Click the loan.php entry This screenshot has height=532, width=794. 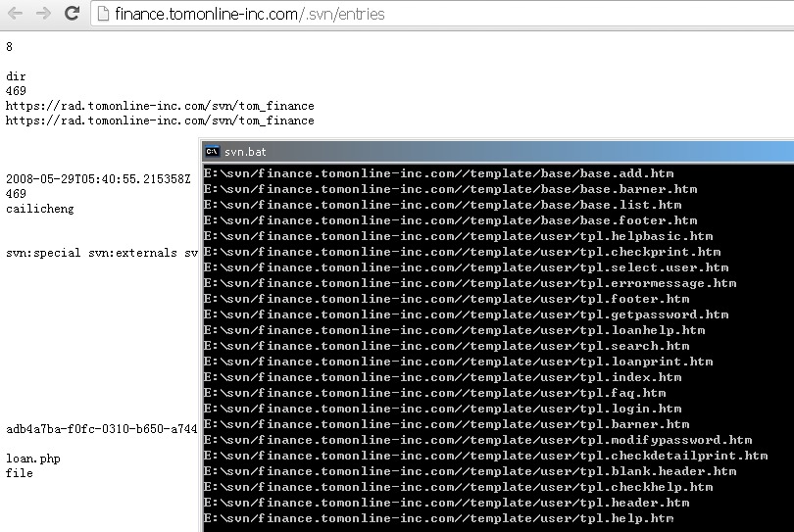point(33,459)
